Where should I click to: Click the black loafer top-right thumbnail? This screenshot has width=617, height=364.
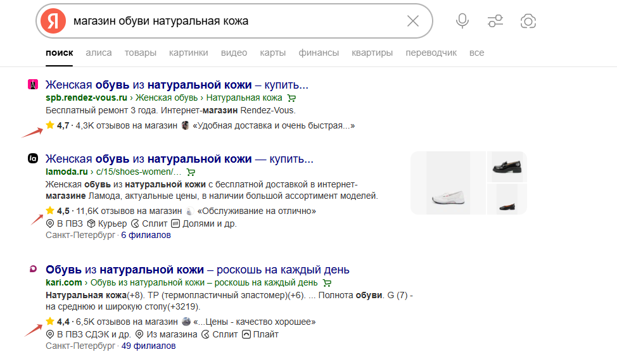coord(507,166)
